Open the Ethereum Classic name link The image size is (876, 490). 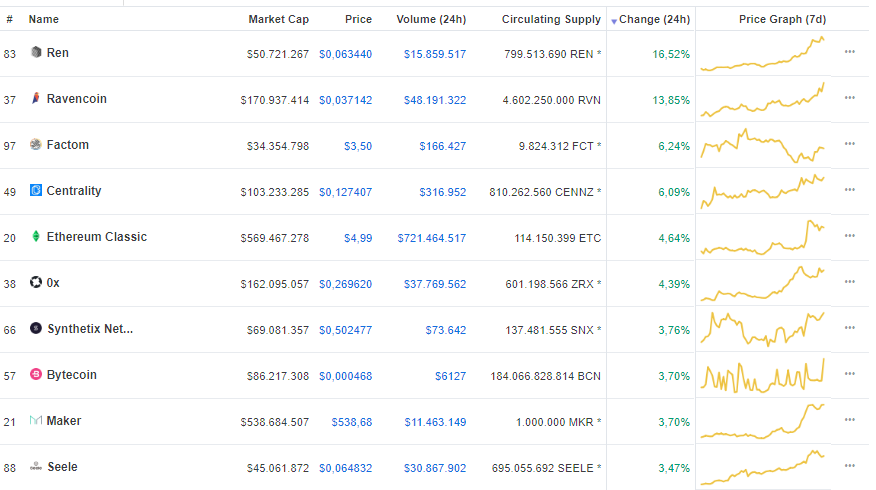point(97,236)
